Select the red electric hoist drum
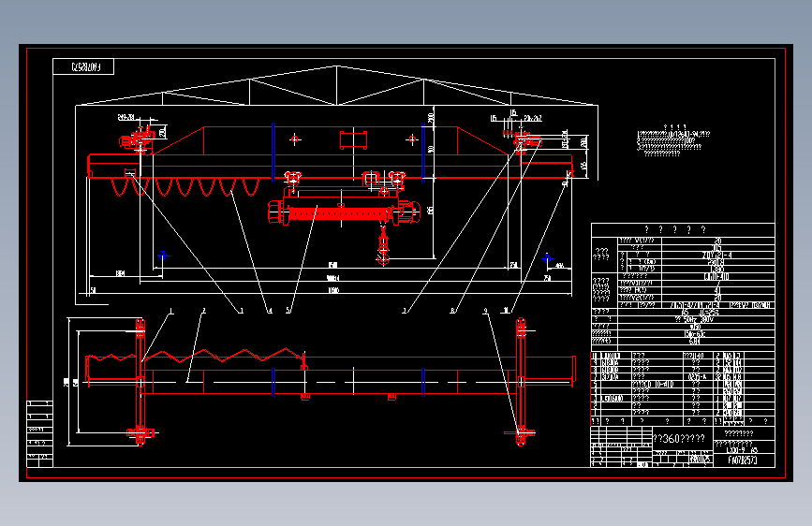Image resolution: width=812 pixels, height=526 pixels. 339,213
